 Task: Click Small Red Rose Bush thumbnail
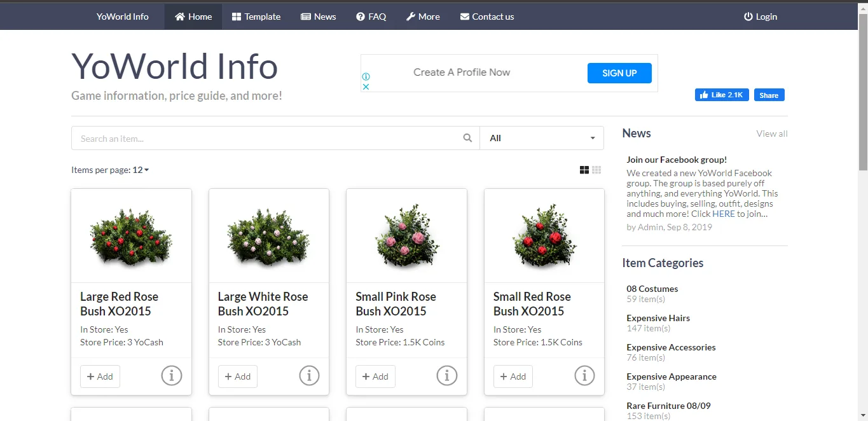[544, 236]
